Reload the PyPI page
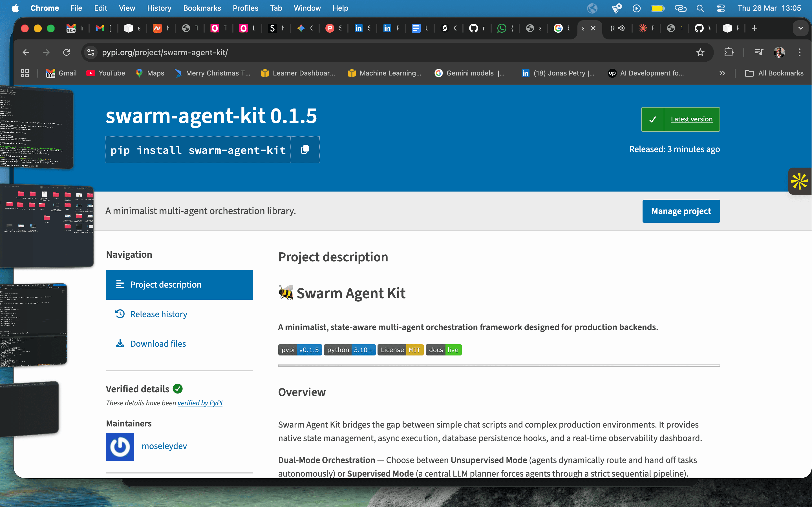812x507 pixels. tap(67, 52)
